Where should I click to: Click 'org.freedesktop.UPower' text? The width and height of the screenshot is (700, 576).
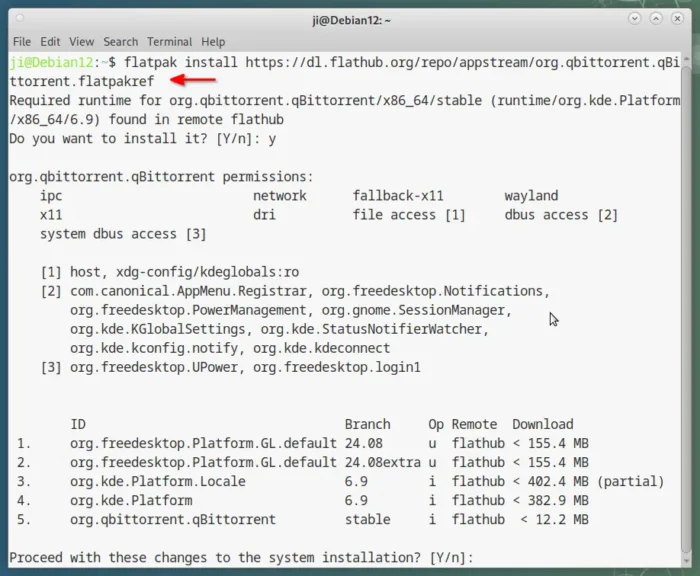[154, 368]
